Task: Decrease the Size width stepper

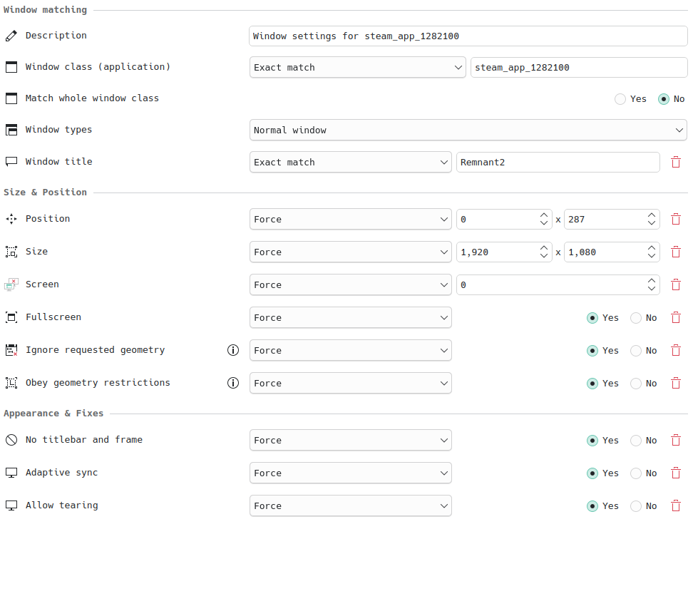Action: tap(543, 256)
